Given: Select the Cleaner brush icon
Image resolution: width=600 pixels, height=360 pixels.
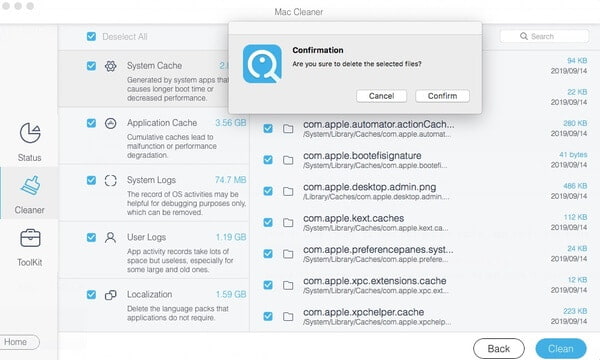Looking at the screenshot, I should [x=30, y=186].
